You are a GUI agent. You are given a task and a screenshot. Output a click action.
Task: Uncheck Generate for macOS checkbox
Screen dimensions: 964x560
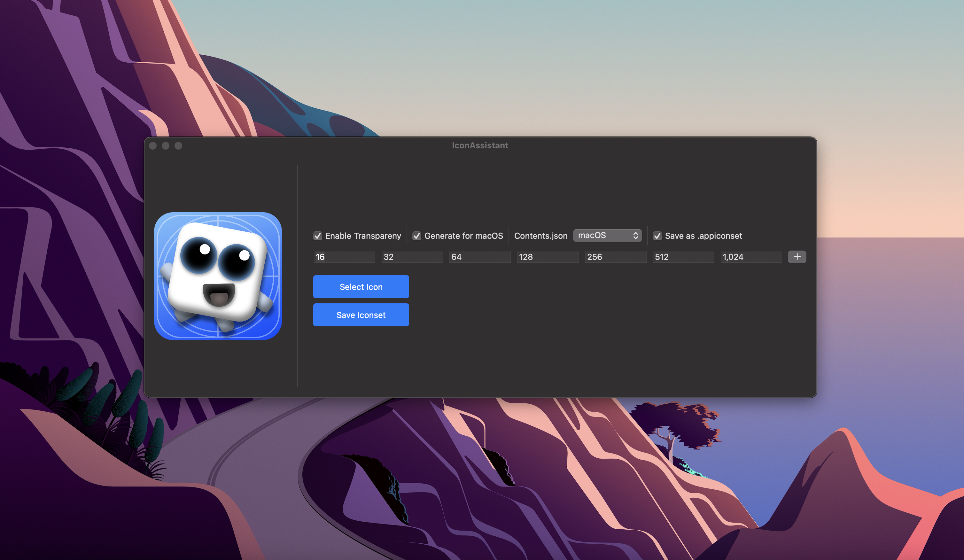416,236
